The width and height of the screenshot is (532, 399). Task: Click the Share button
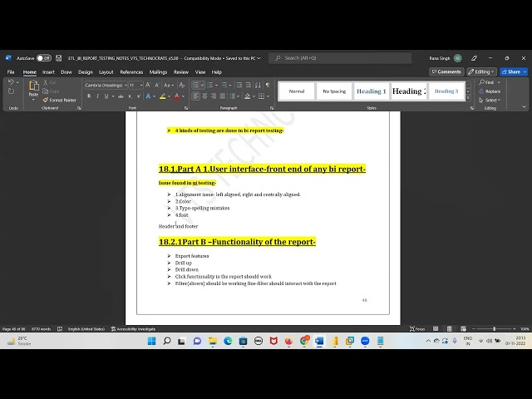[511, 71]
